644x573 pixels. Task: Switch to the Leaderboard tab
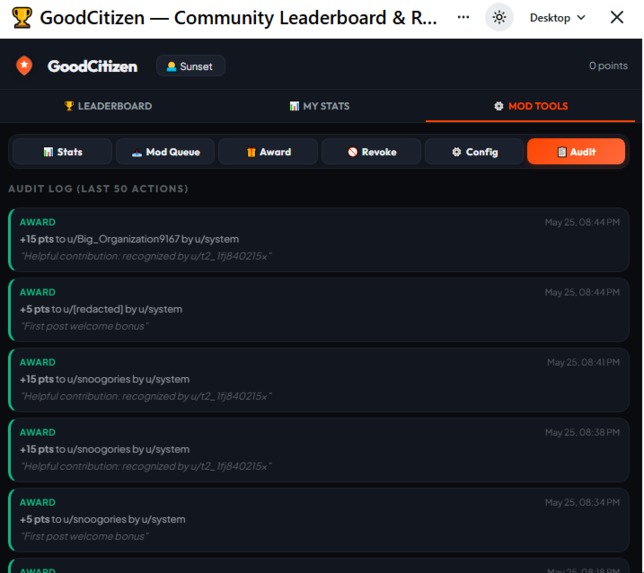click(108, 106)
